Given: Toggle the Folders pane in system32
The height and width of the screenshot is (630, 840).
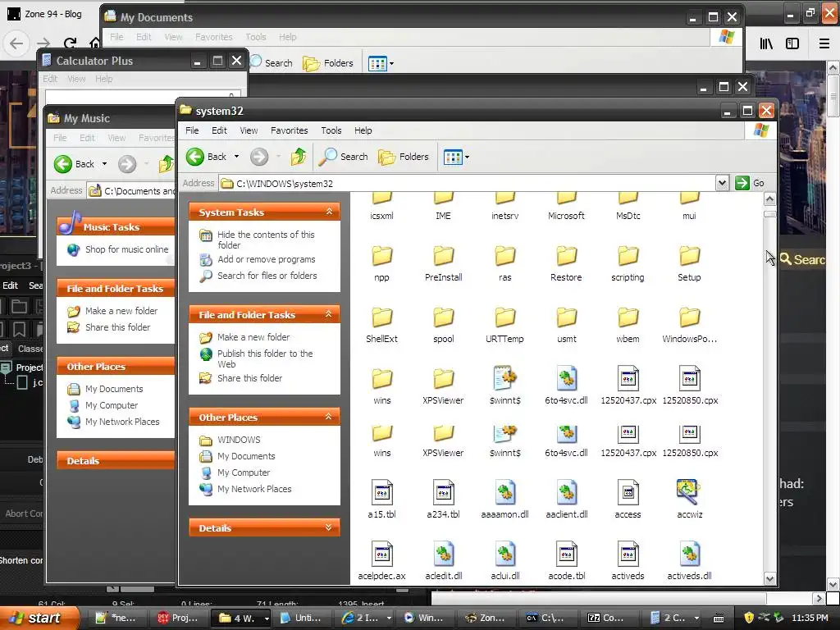Looking at the screenshot, I should point(404,157).
